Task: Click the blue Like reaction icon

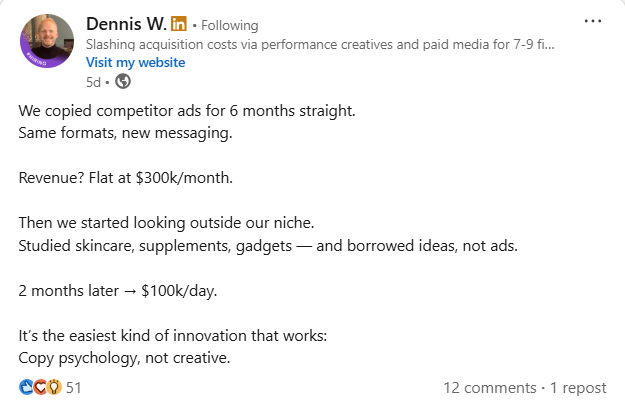Action: click(26, 387)
